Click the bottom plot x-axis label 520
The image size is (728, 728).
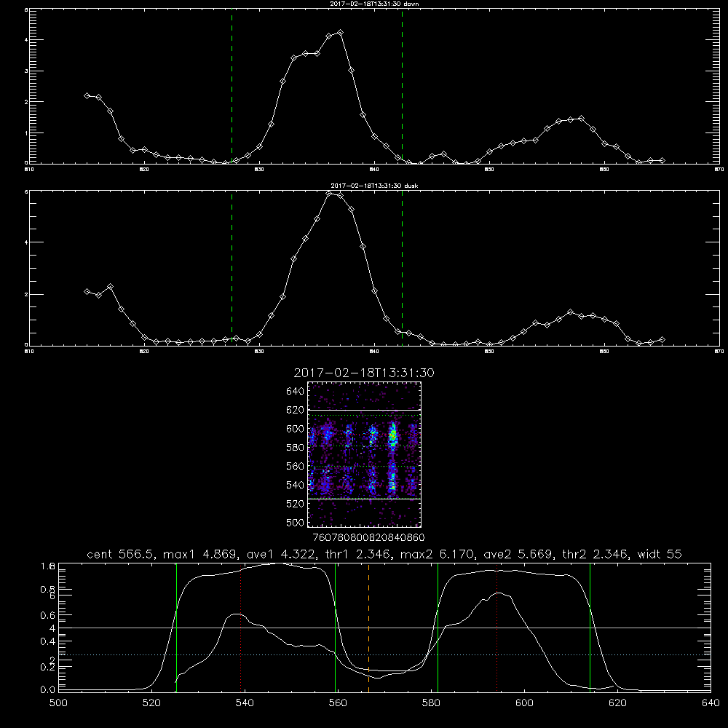coord(151,703)
